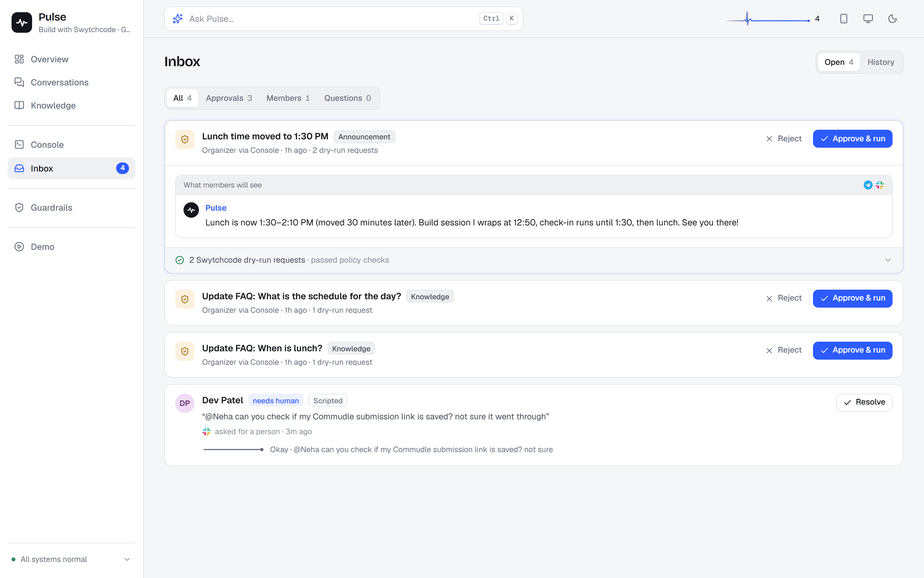Open Conversations in the sidebar

point(72,82)
